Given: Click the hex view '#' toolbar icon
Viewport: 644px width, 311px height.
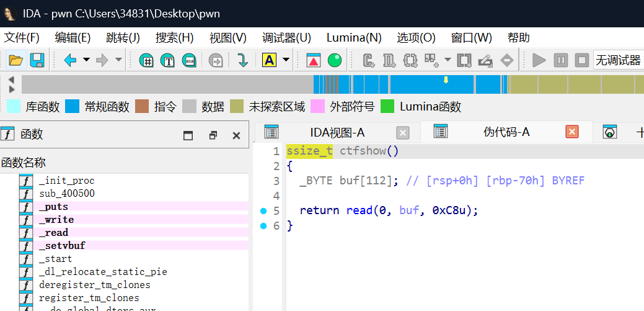Looking at the screenshot, I should [147, 60].
